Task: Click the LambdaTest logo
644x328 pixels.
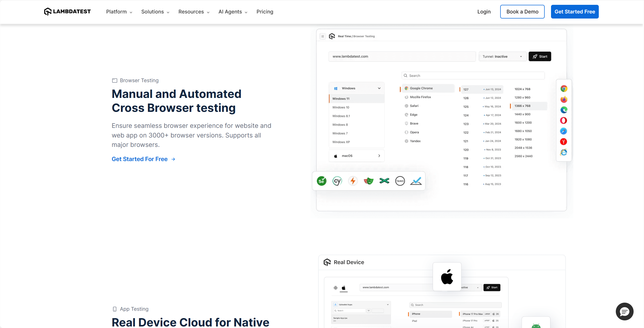Action: 67,12
